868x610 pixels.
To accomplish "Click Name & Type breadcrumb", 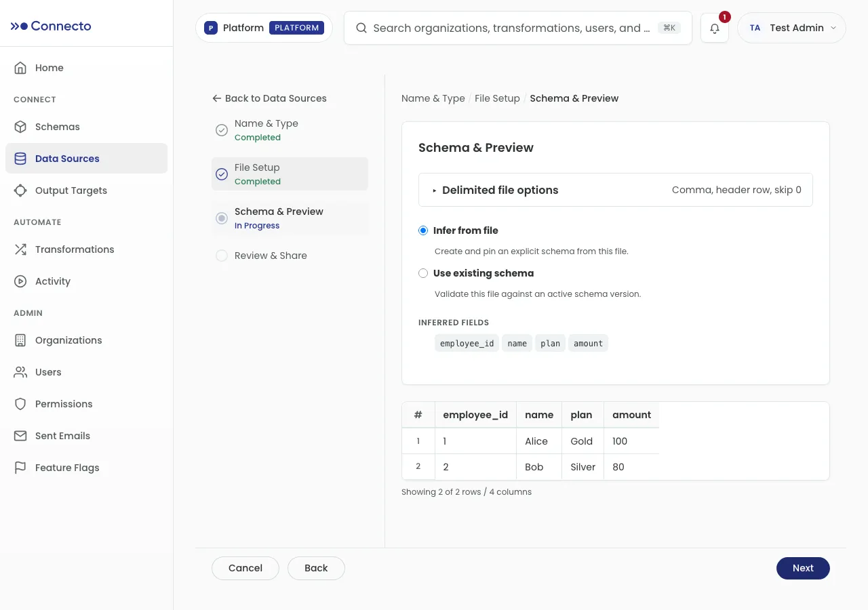I will (433, 98).
